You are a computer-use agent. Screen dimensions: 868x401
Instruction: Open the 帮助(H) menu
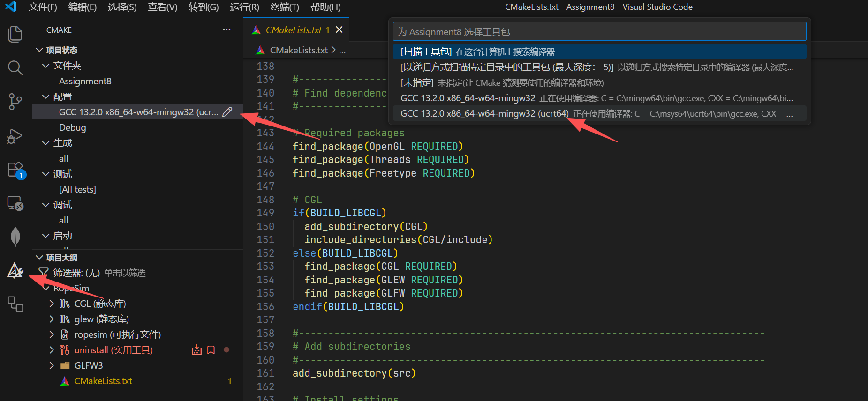tap(325, 7)
